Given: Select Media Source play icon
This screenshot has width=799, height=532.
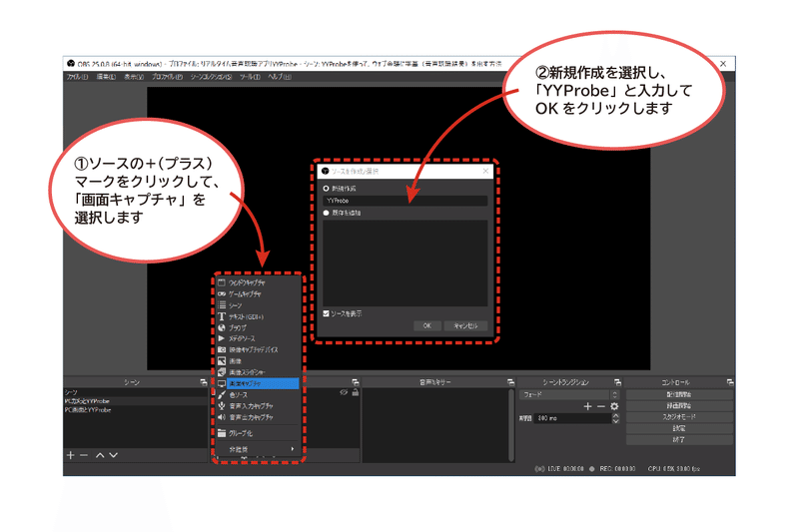Looking at the screenshot, I should [222, 338].
